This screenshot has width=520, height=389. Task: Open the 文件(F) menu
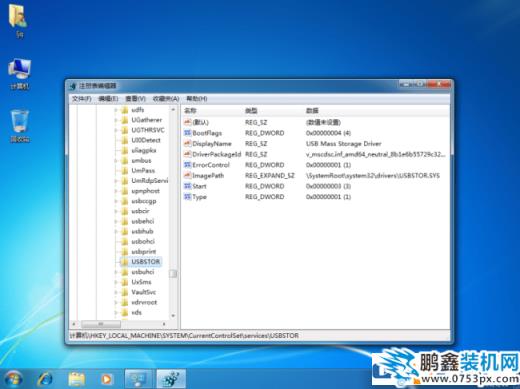[x=82, y=99]
